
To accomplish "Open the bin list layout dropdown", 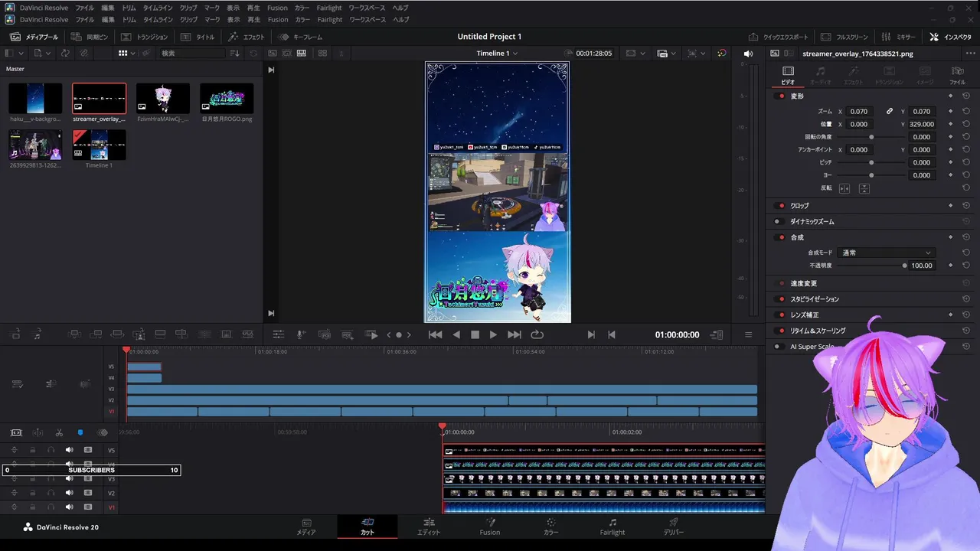I will [14, 54].
